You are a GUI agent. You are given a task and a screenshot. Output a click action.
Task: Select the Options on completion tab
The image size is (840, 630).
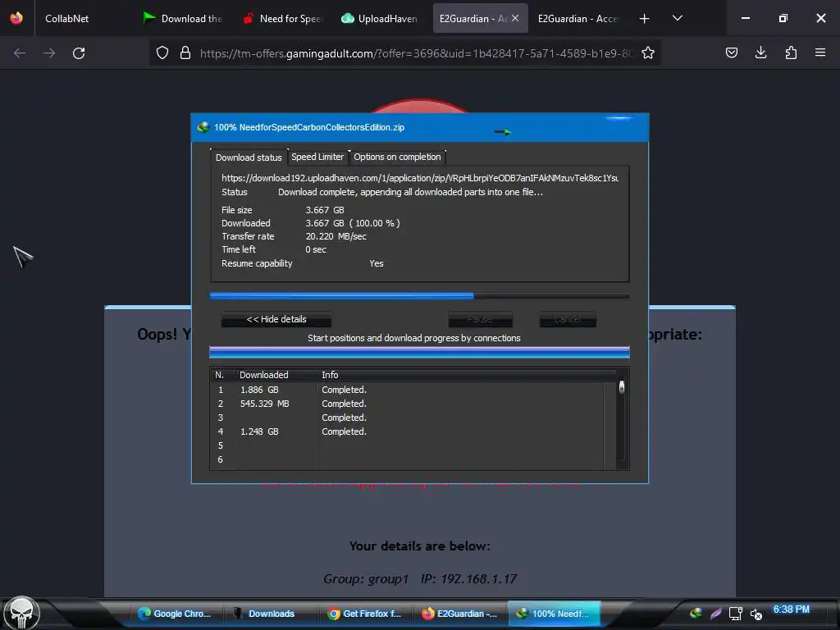coord(397,157)
